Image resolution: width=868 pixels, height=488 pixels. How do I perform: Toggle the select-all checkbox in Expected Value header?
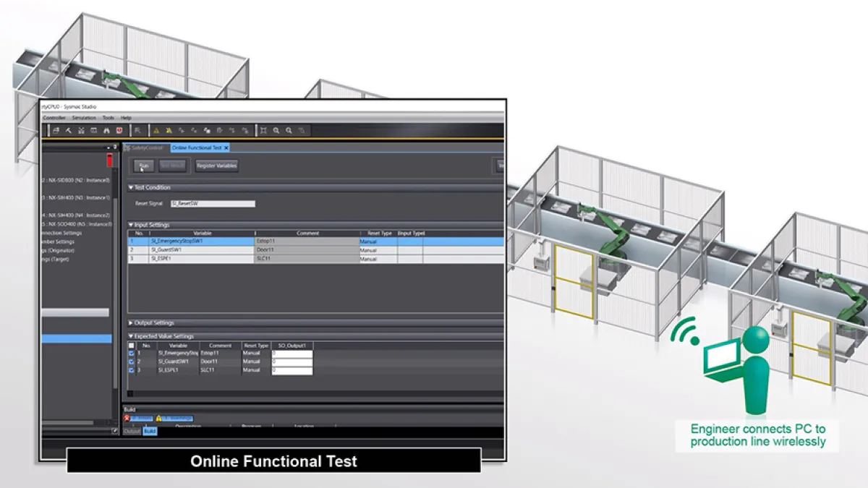click(131, 346)
